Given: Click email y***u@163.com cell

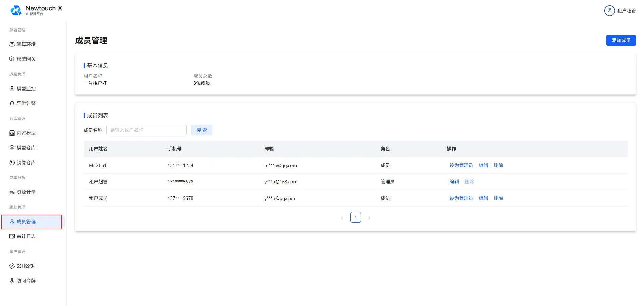Looking at the screenshot, I should pyautogui.click(x=281, y=182).
